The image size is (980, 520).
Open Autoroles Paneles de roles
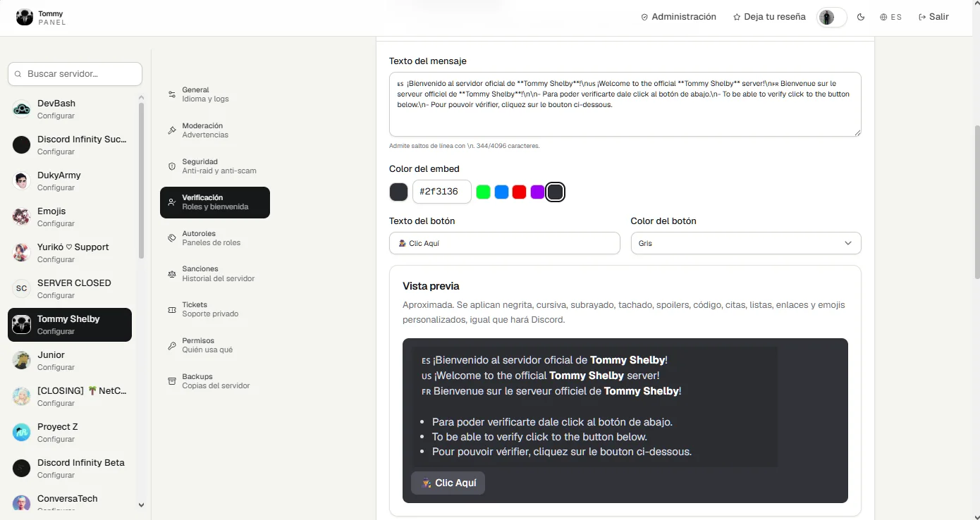(215, 238)
